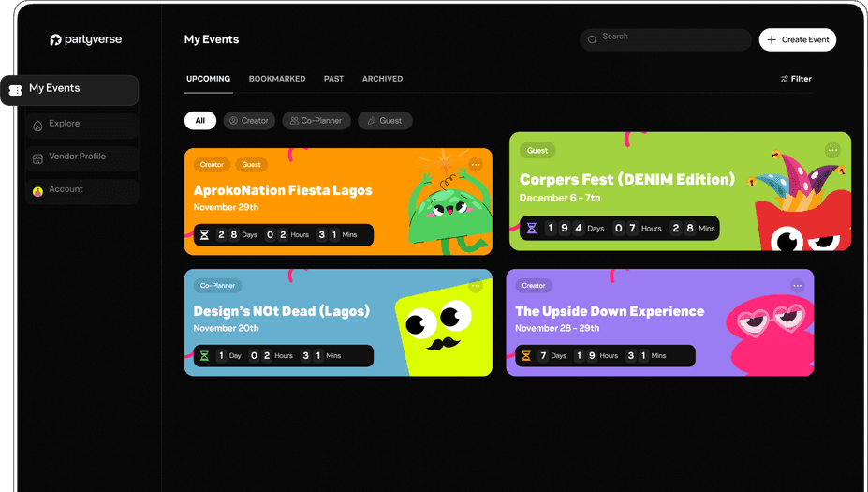Screen dimensions: 868x492
Task: Open the Design's NOt Dead (Lagos) event title
Action: point(281,311)
